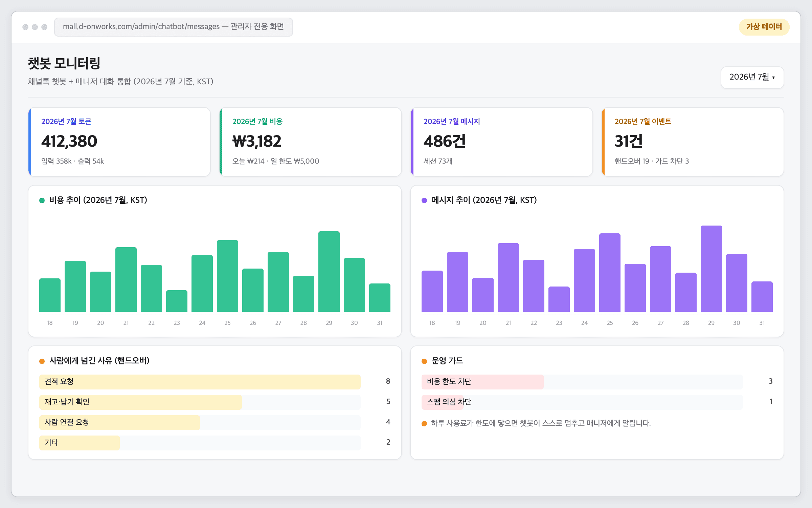Click the 사람에게 넘긴 사유 (핸드오버) title
Viewport: 812px width, 508px height.
pos(99,361)
